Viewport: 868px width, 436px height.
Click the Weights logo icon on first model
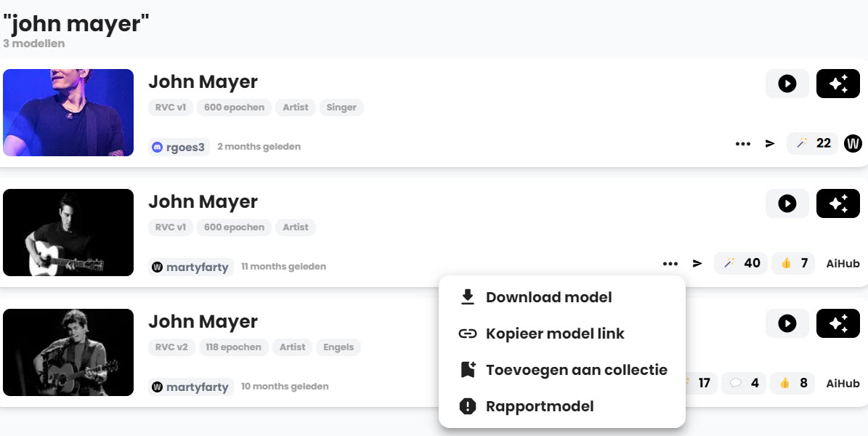click(x=853, y=143)
